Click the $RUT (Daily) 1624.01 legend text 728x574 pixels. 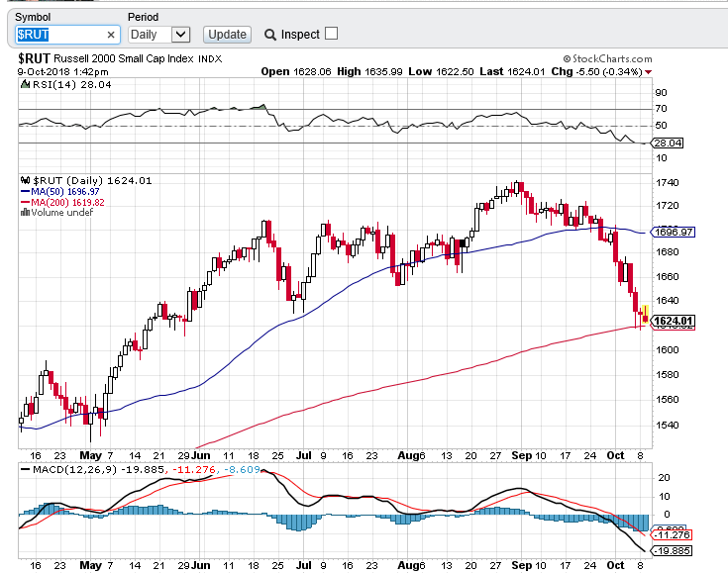tap(92, 180)
